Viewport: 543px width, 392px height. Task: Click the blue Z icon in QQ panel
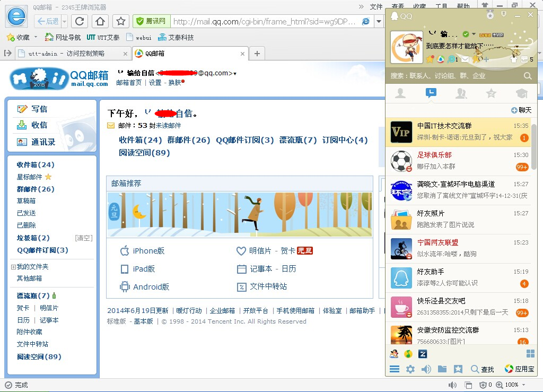[x=423, y=354]
